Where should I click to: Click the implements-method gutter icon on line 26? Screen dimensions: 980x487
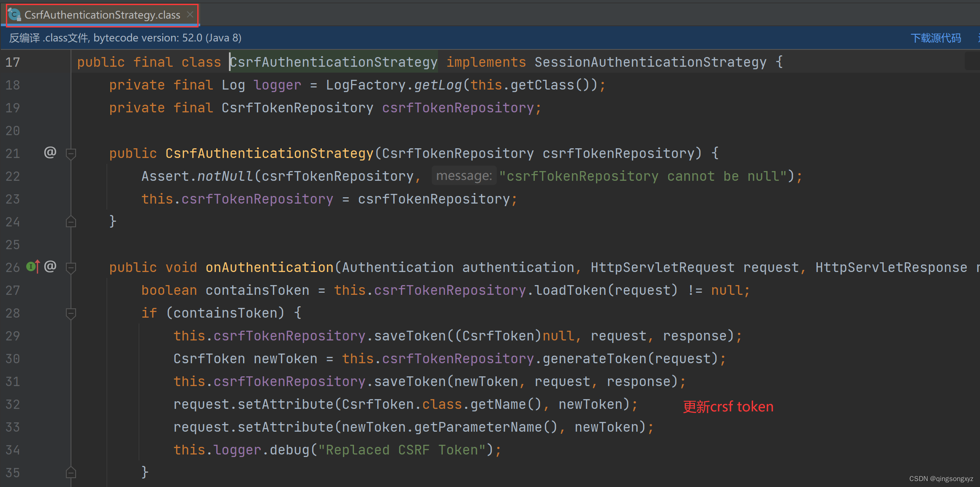[33, 267]
